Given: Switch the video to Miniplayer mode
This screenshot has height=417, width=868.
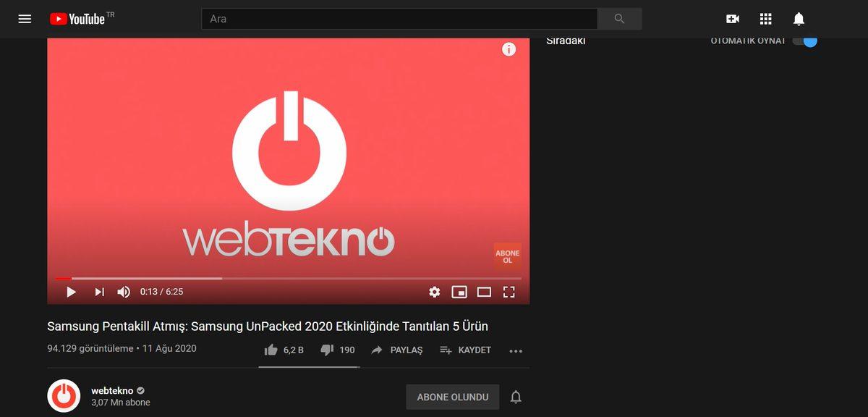Looking at the screenshot, I should [459, 292].
